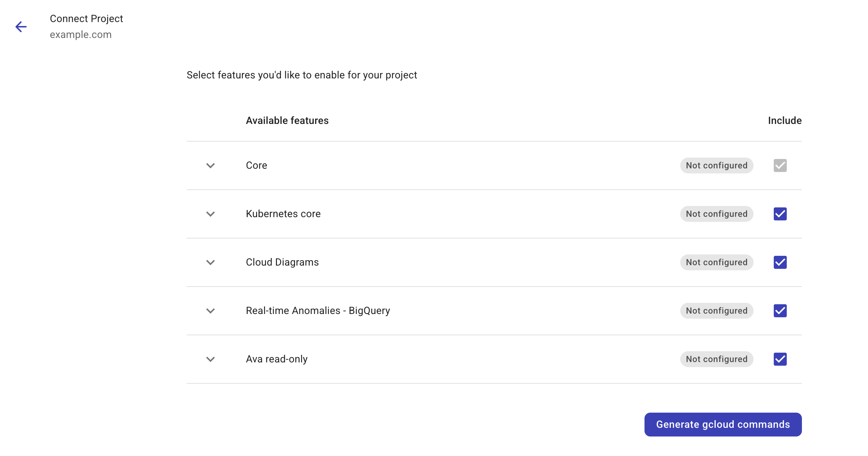868x456 pixels.
Task: Click Generate gcloud commands
Action: 722,424
